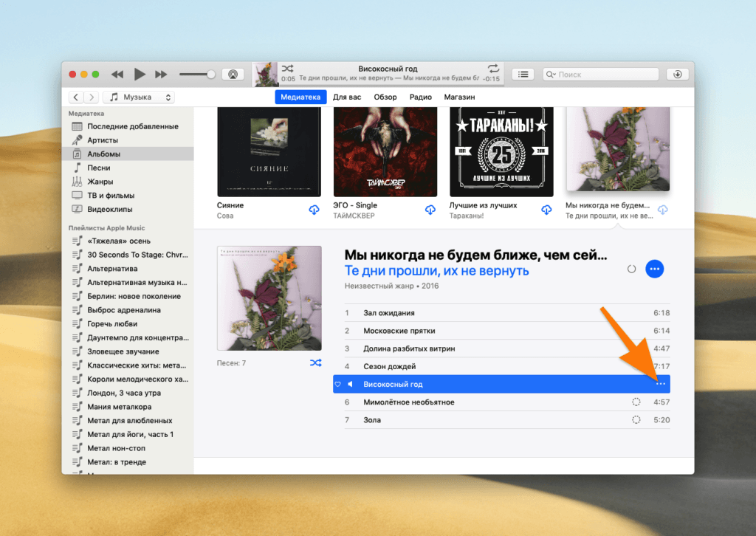This screenshot has width=756, height=536.
Task: Select track Мимолётное необъятное
Action: point(507,402)
